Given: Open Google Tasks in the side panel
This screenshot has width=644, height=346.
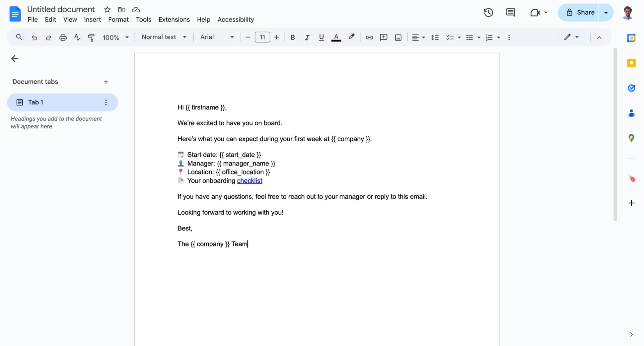Looking at the screenshot, I should pyautogui.click(x=631, y=88).
